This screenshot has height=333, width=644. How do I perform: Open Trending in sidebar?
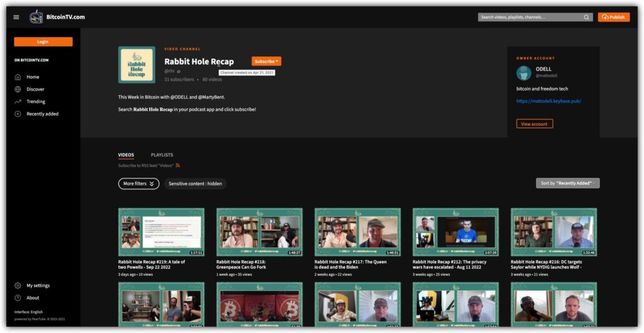[x=36, y=102]
